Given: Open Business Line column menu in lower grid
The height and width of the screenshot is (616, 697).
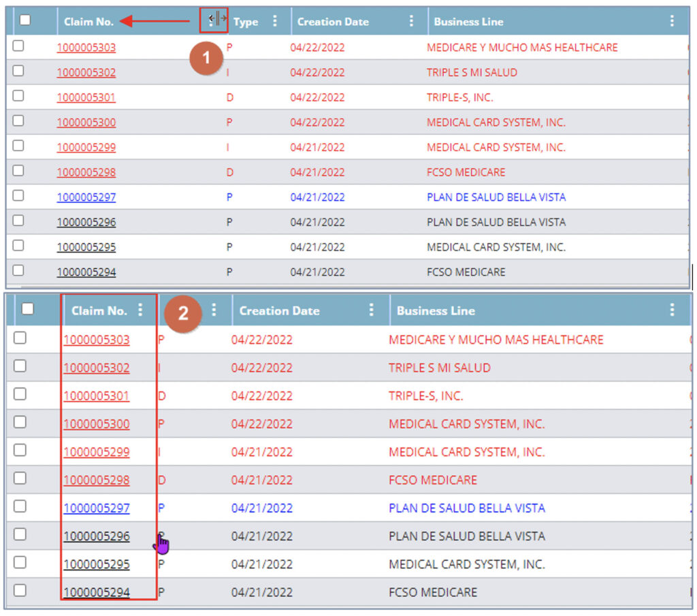Looking at the screenshot, I should pyautogui.click(x=672, y=310).
